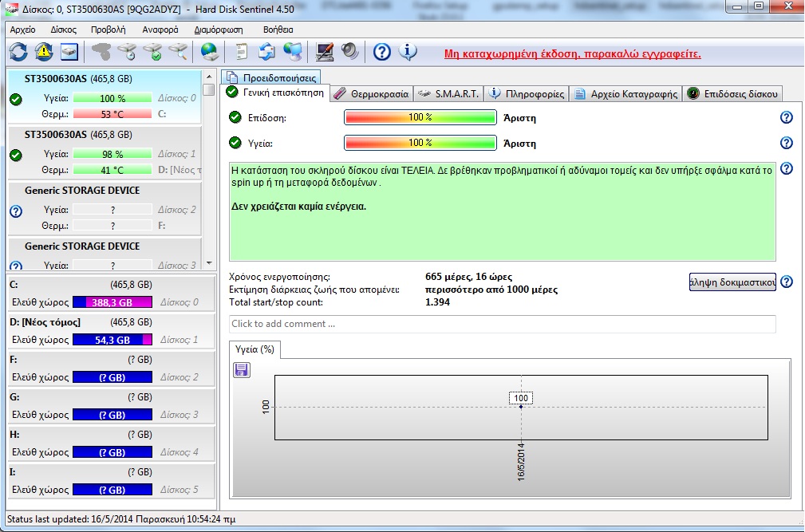The image size is (805, 532).
Task: Open the Δίσκος menu
Action: click(x=64, y=30)
